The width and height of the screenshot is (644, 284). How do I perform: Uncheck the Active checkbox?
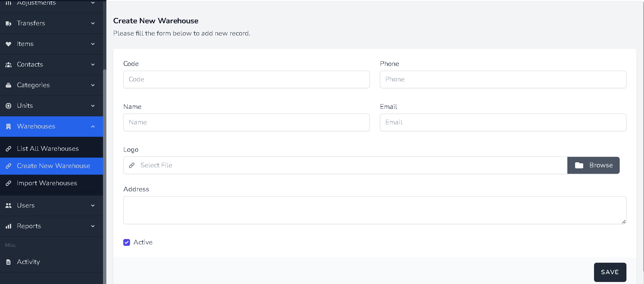[127, 242]
